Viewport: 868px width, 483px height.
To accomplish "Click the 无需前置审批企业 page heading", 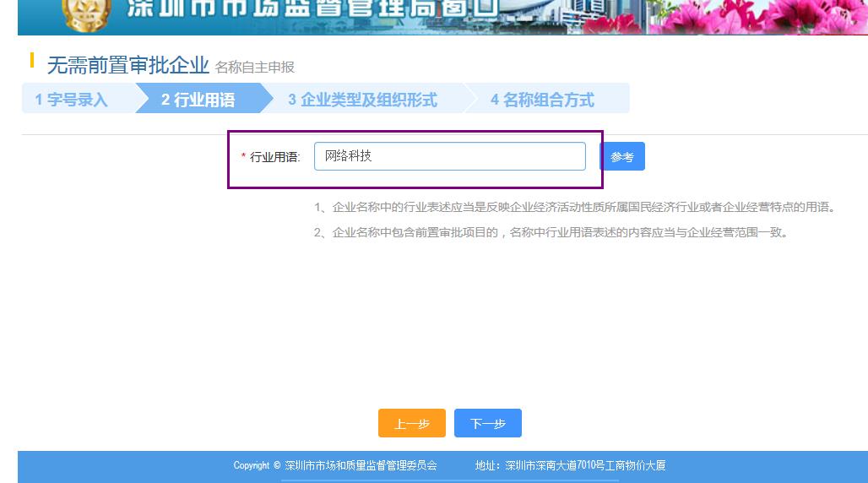I will coord(127,65).
